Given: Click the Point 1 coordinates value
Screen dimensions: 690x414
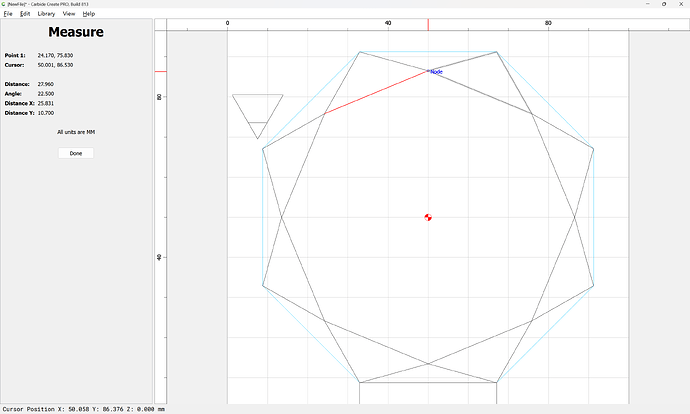Looking at the screenshot, I should pos(55,55).
